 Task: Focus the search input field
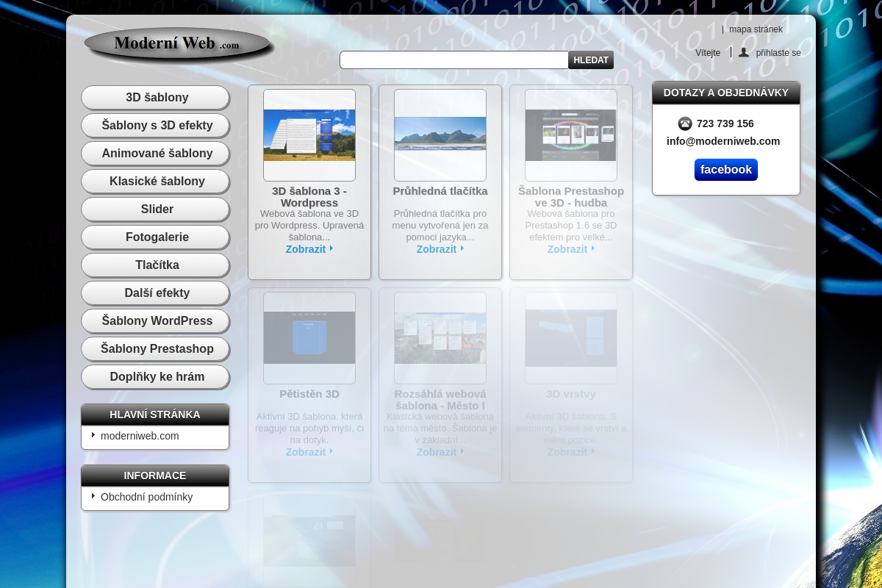pos(454,60)
